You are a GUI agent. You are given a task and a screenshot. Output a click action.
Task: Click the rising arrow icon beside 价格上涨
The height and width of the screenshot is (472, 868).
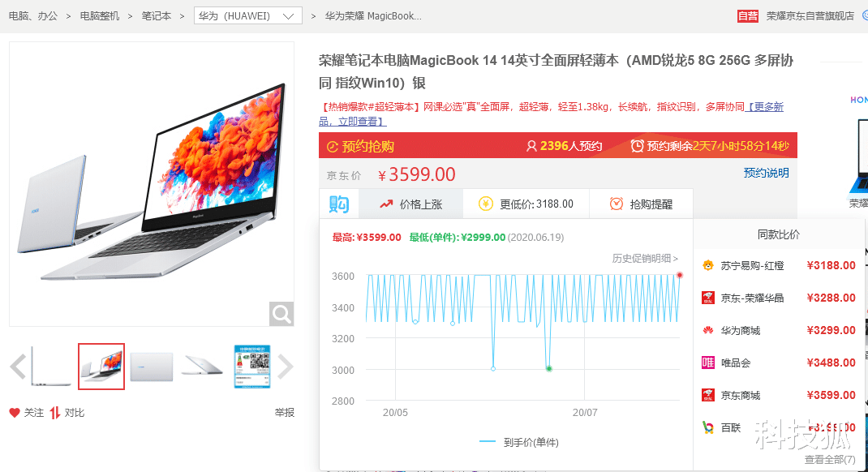386,204
